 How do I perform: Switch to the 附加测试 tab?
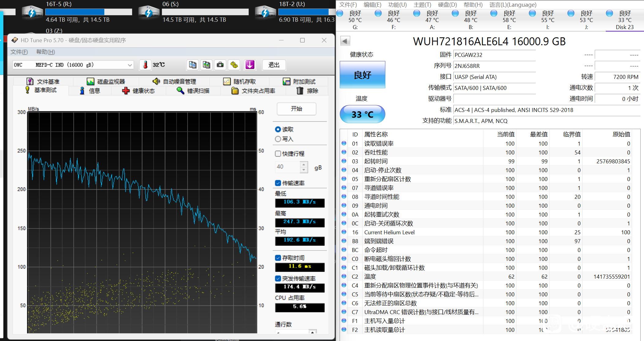[299, 81]
